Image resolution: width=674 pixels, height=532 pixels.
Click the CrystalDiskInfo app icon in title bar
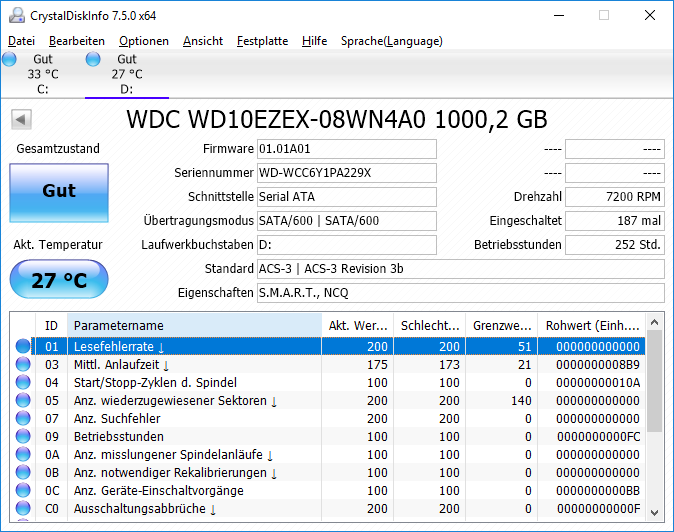click(x=17, y=15)
